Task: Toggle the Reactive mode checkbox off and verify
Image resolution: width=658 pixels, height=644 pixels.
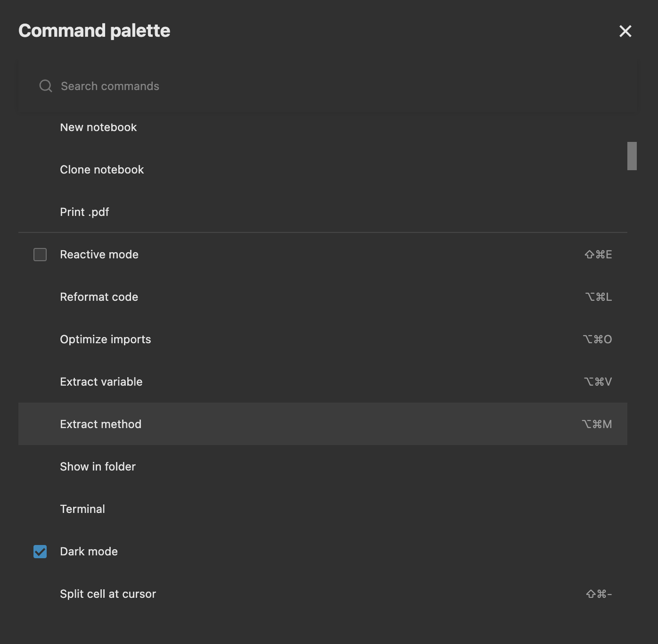Action: point(40,255)
